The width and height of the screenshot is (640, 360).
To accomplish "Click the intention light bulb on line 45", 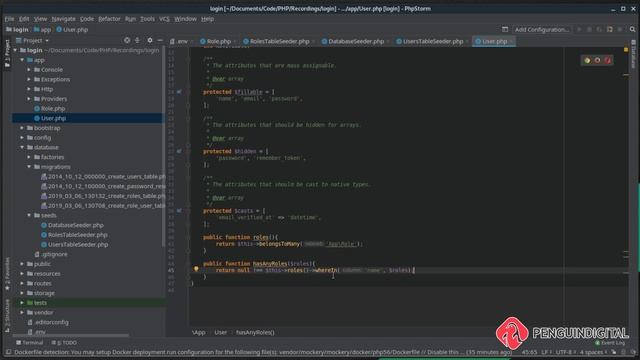I will click(196, 269).
